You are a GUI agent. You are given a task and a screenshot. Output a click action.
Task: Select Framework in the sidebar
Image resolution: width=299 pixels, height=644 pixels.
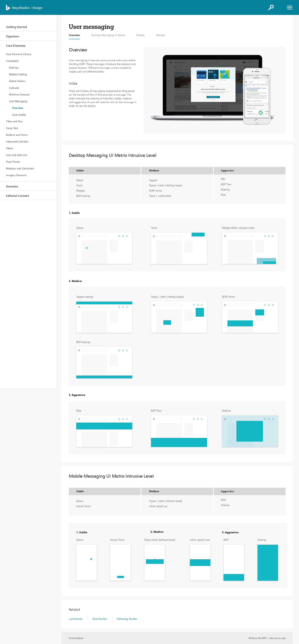click(x=12, y=61)
